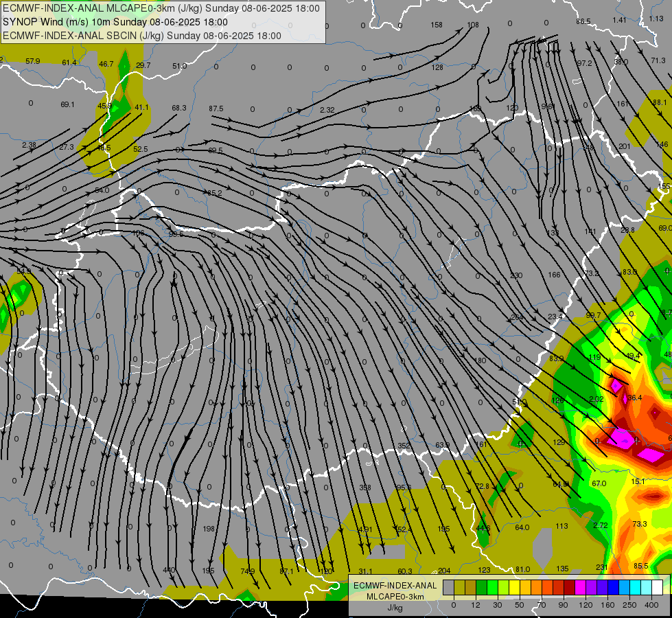Click the yellow legend swatch
672x618 pixels.
pyautogui.click(x=515, y=588)
